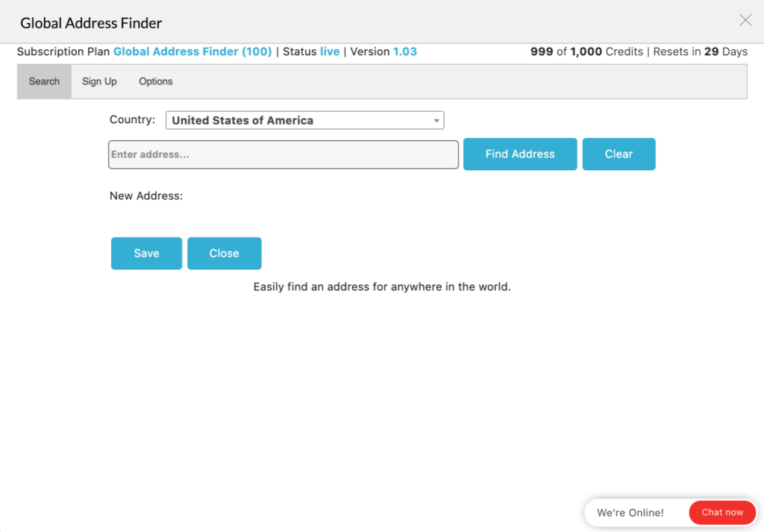Screen dimensions: 764x532
Task: Open the Sign Up tab
Action: pyautogui.click(x=99, y=81)
